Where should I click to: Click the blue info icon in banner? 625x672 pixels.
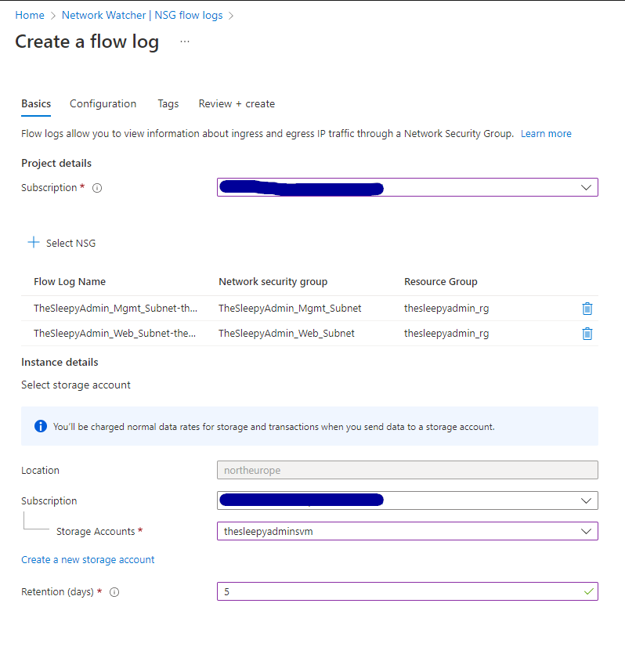[x=40, y=427]
